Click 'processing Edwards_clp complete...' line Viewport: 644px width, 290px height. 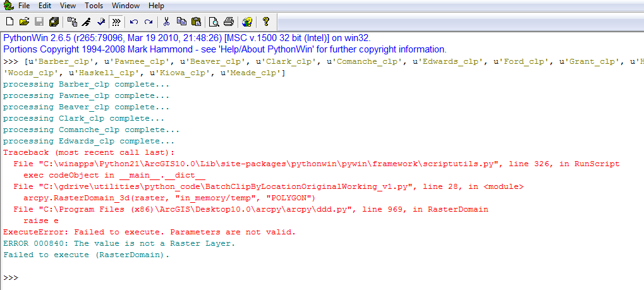tap(88, 142)
